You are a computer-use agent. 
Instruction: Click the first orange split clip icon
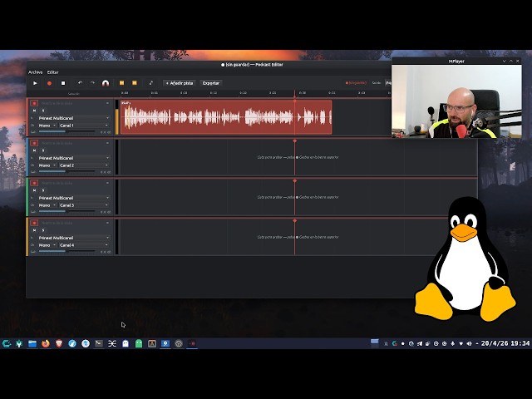(122, 83)
